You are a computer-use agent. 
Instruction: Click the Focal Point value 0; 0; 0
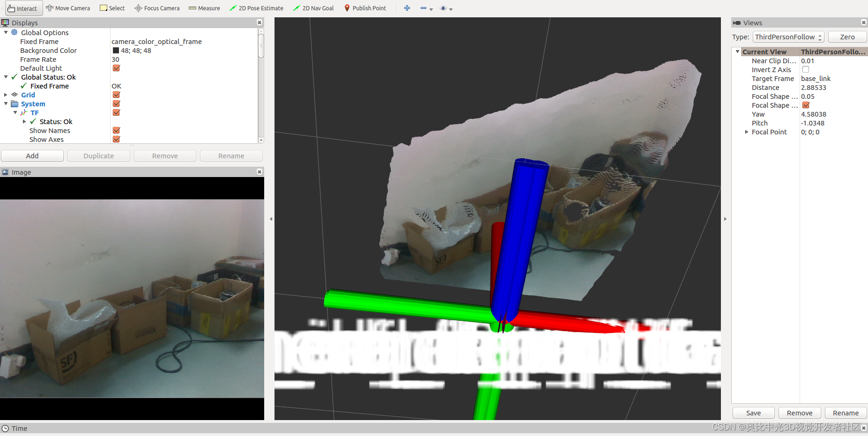pyautogui.click(x=810, y=132)
